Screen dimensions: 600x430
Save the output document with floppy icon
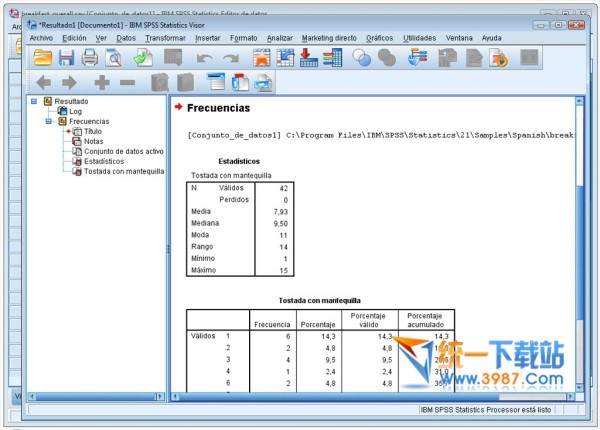(66, 58)
